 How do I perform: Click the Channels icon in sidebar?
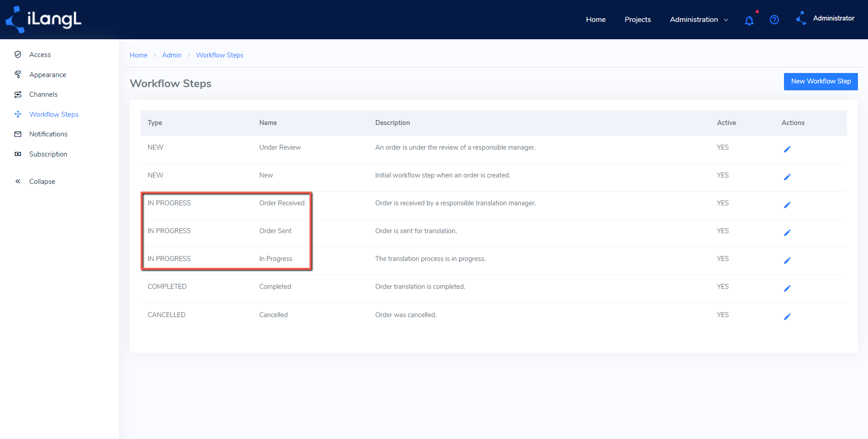(18, 94)
